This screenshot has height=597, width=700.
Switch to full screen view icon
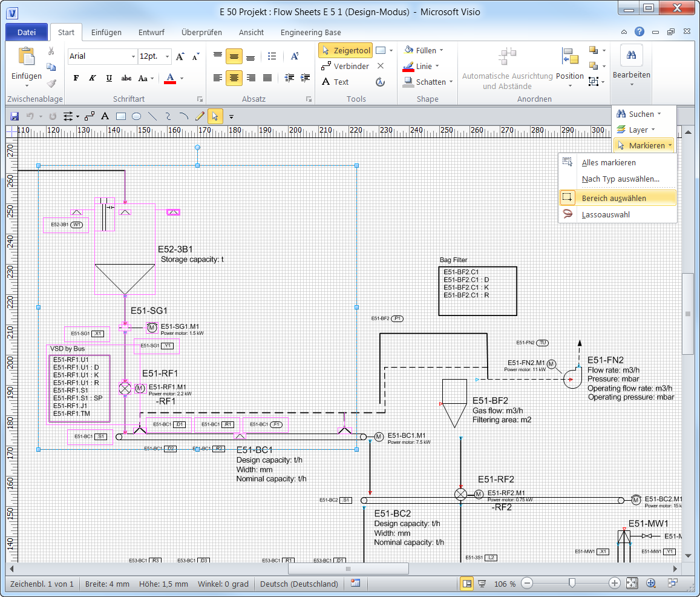482,584
